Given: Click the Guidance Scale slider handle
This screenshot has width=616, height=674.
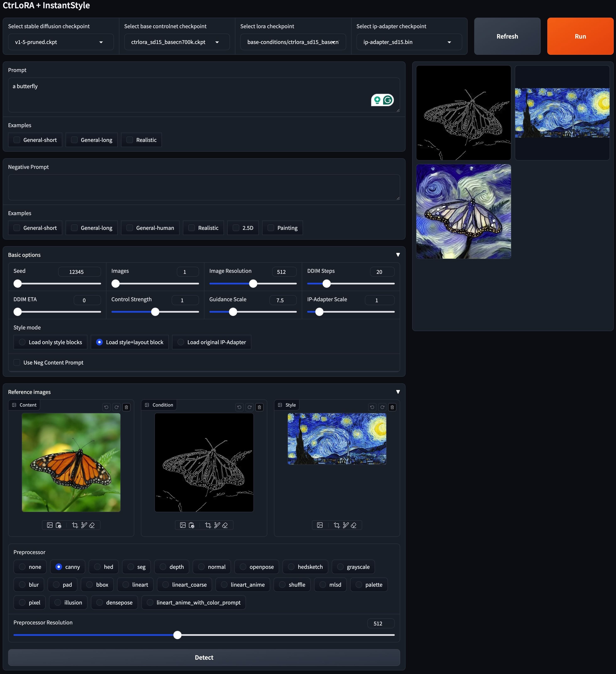Looking at the screenshot, I should (x=233, y=312).
